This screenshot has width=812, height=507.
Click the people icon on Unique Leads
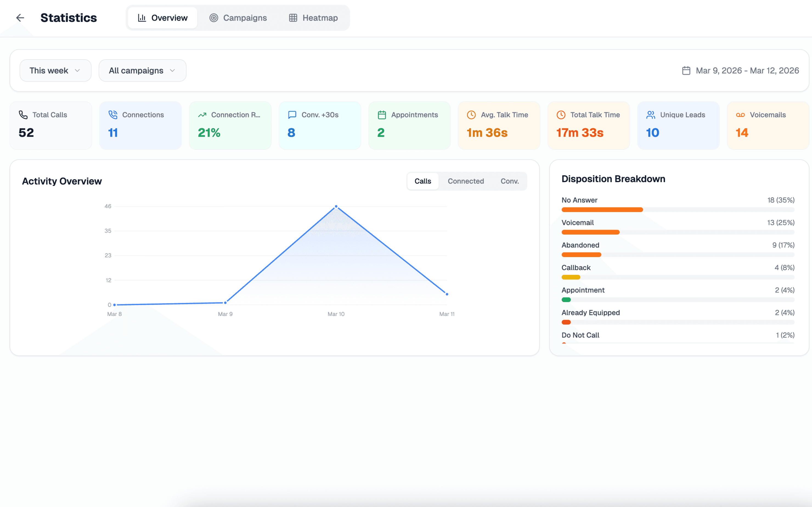(650, 115)
